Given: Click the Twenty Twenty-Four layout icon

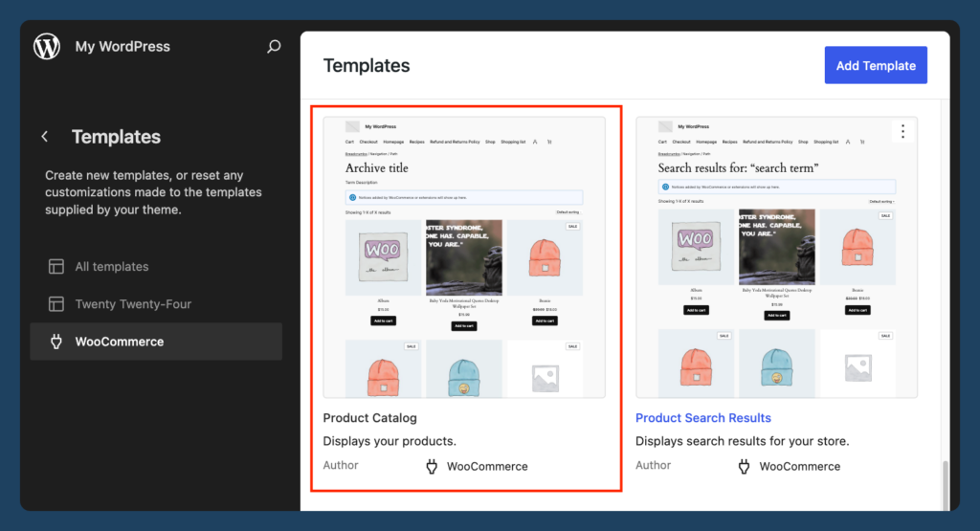Looking at the screenshot, I should pyautogui.click(x=56, y=304).
